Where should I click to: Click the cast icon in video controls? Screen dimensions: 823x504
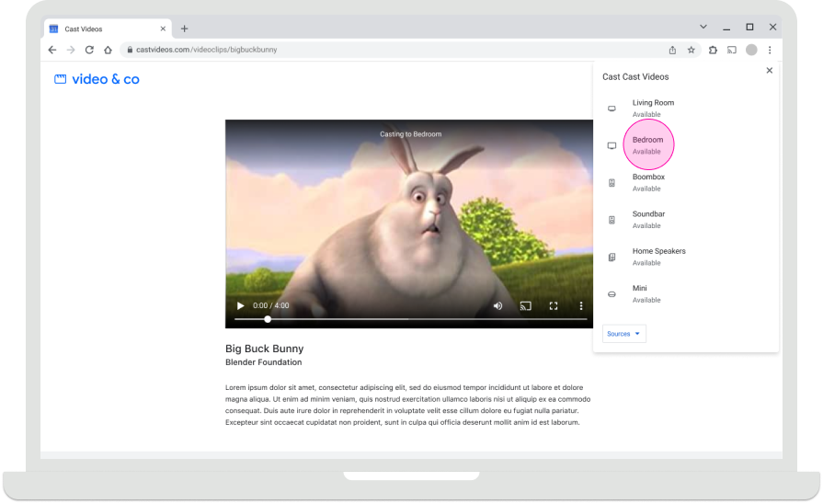(x=526, y=306)
